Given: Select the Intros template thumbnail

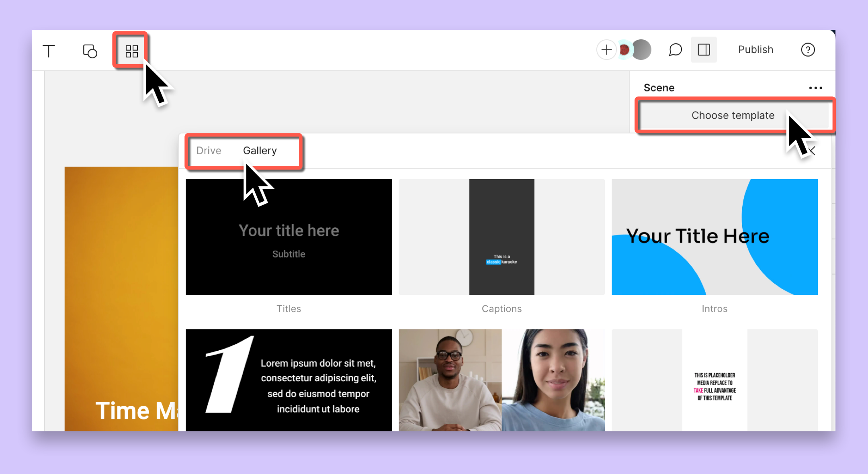Looking at the screenshot, I should click(x=714, y=237).
